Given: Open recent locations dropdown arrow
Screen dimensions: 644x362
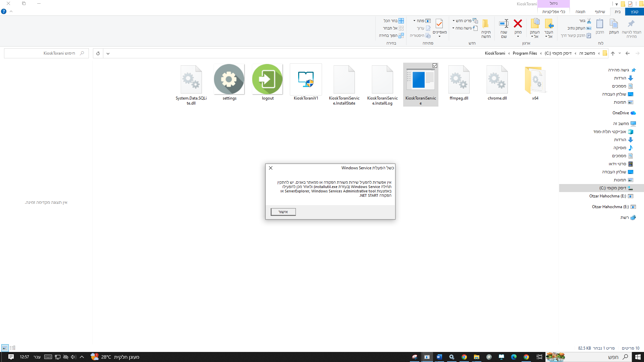Looking at the screenshot, I should click(x=620, y=53).
